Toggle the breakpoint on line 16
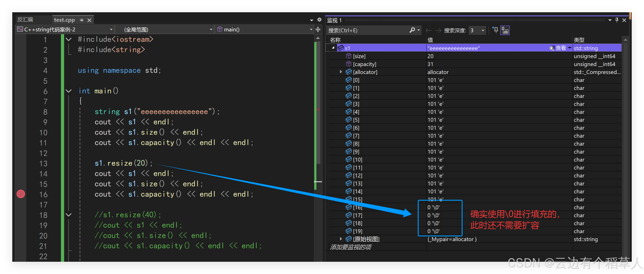This screenshot has height=274, width=644. point(21,194)
